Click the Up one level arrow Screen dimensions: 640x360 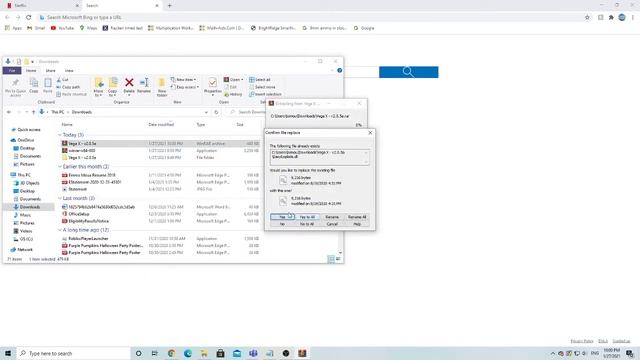33,112
